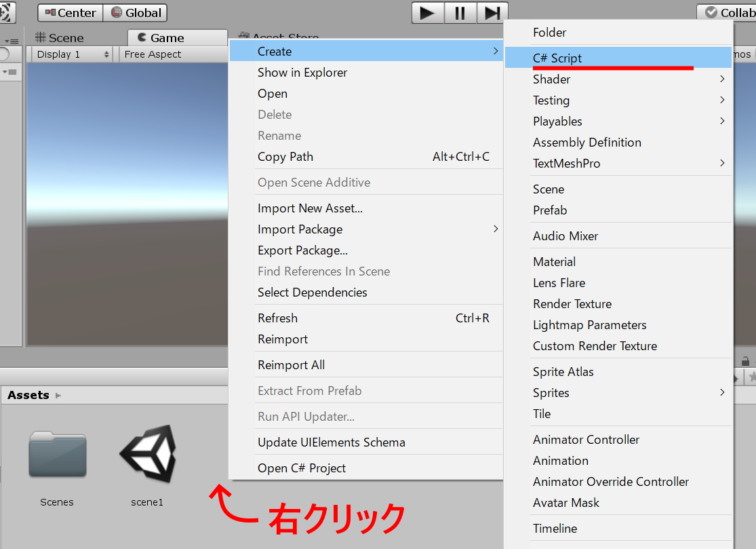The image size is (756, 549).
Task: Select Custom Render Texture
Action: (x=618, y=346)
